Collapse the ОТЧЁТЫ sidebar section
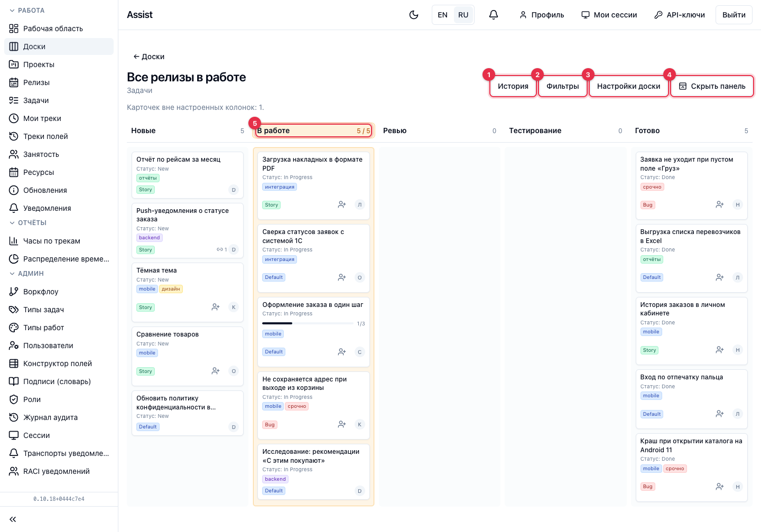This screenshot has height=532, width=761. 28,223
